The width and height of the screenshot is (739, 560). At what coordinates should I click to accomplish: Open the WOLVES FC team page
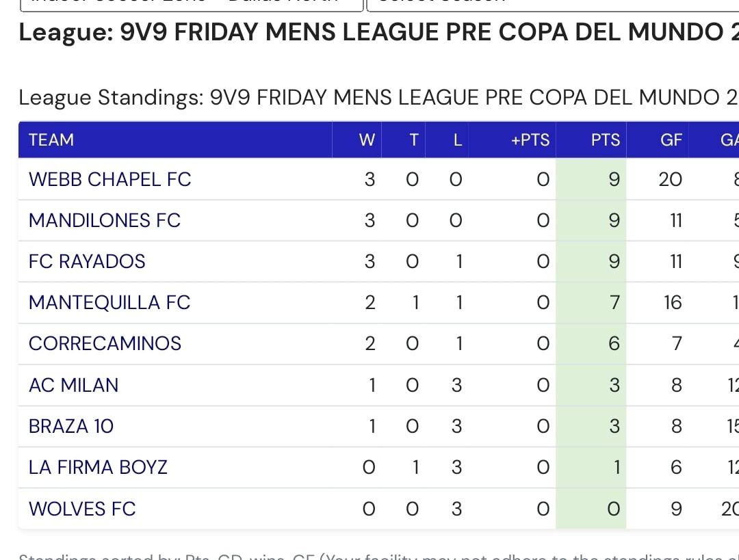point(82,509)
